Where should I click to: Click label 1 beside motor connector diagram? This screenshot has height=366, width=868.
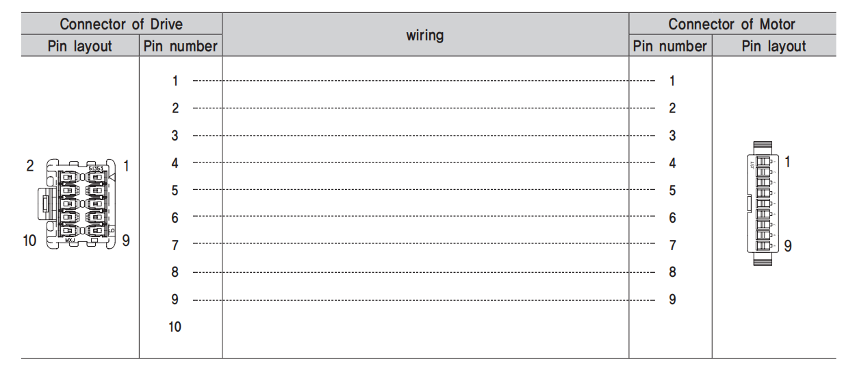tap(788, 162)
